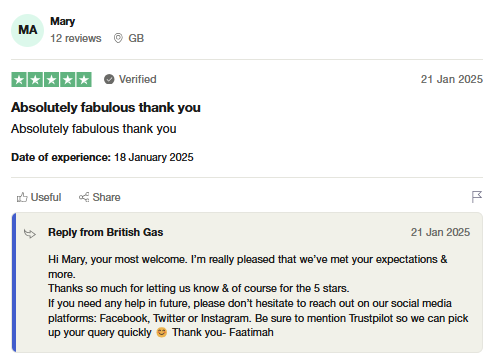This screenshot has width=495, height=364.
Task: Open Mary's 12 reviews link
Action: point(76,38)
